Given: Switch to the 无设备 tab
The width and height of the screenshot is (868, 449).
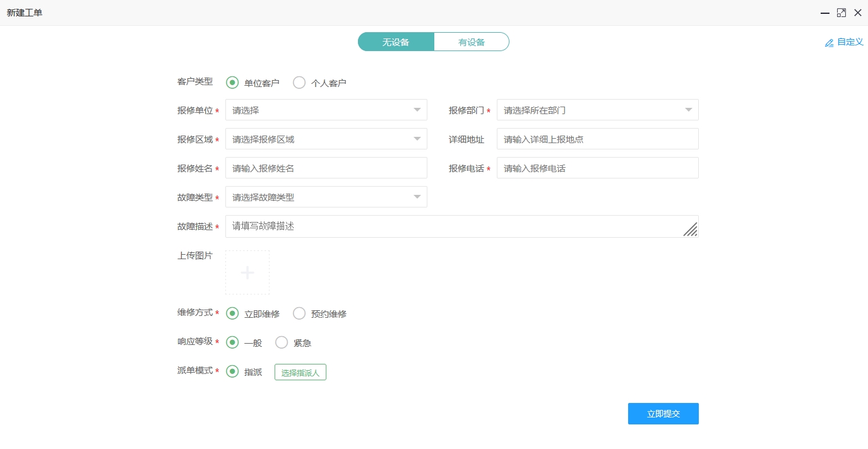Looking at the screenshot, I should click(396, 41).
